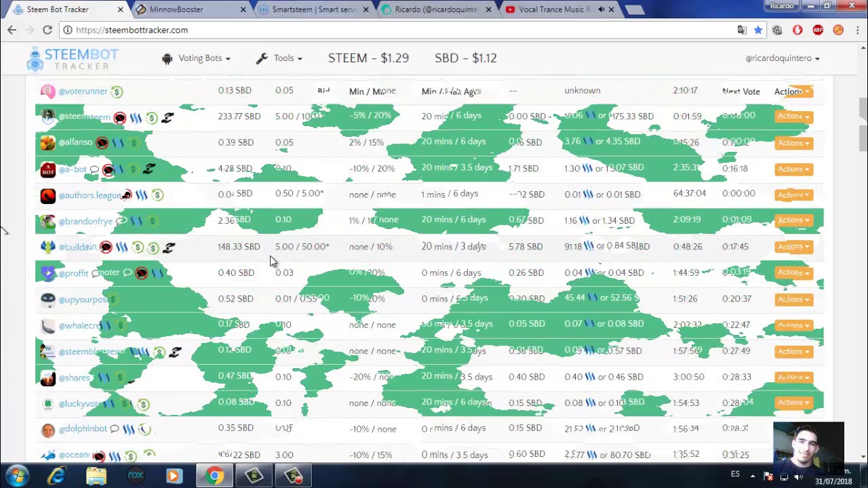Click the @upyourpost robot avatar
This screenshot has height=488, width=868.
pos(47,300)
